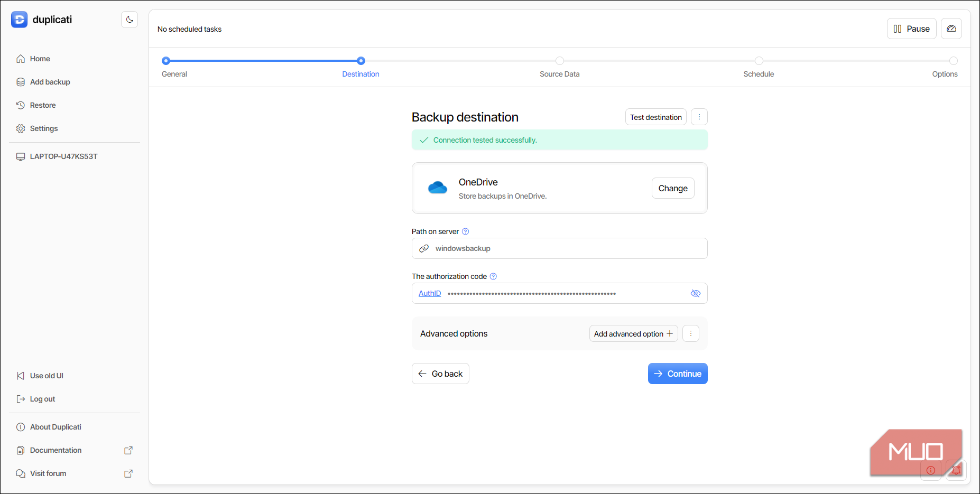
Task: Open Settings in the sidebar
Action: point(44,128)
